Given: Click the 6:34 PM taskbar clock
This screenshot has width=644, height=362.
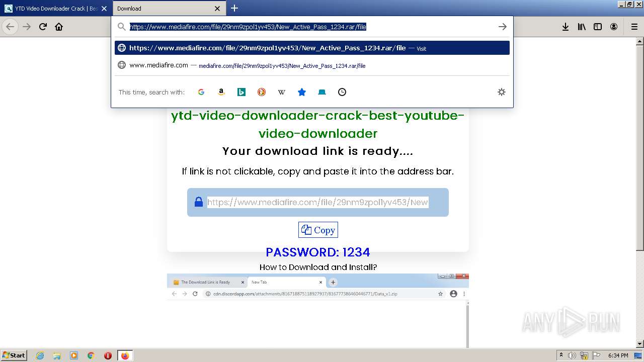Looking at the screenshot, I should (618, 355).
